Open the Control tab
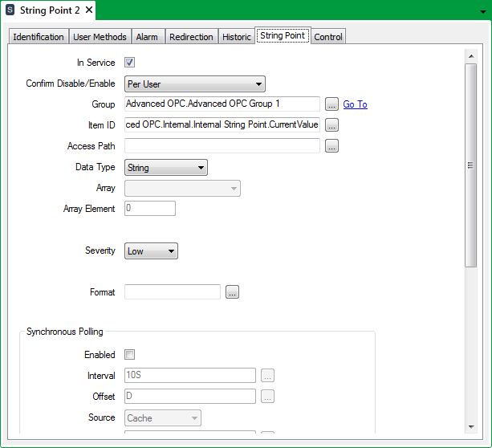The width and height of the screenshot is (492, 448). pyautogui.click(x=328, y=37)
